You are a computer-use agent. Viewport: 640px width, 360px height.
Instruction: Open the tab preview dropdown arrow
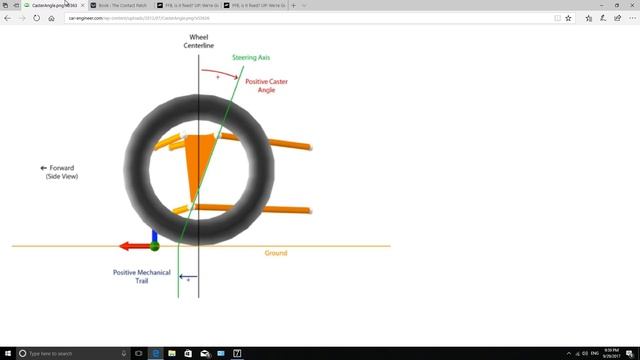(x=304, y=5)
